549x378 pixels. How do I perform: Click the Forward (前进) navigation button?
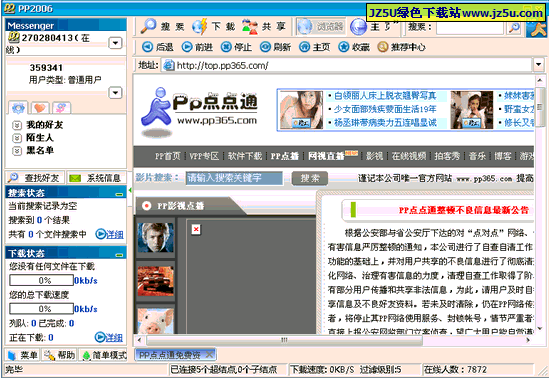tap(197, 47)
